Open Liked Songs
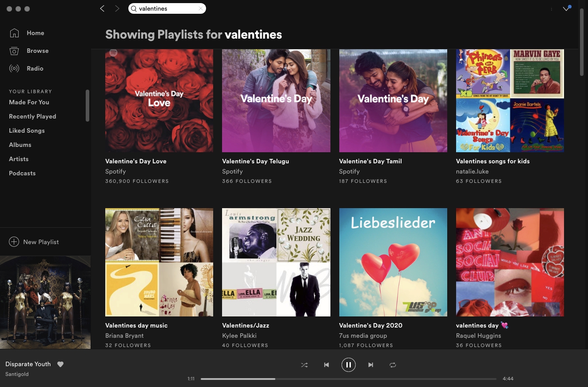The width and height of the screenshot is (588, 387). (x=27, y=130)
